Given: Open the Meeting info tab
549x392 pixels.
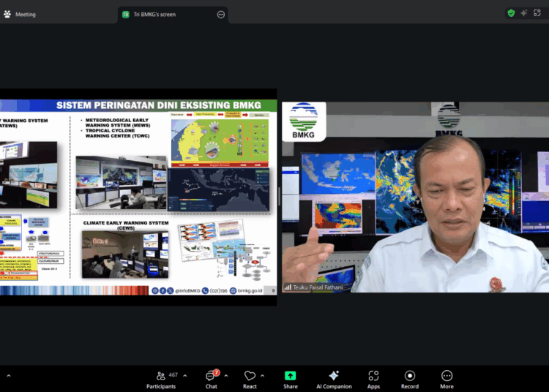Looking at the screenshot, I should click(x=20, y=15).
